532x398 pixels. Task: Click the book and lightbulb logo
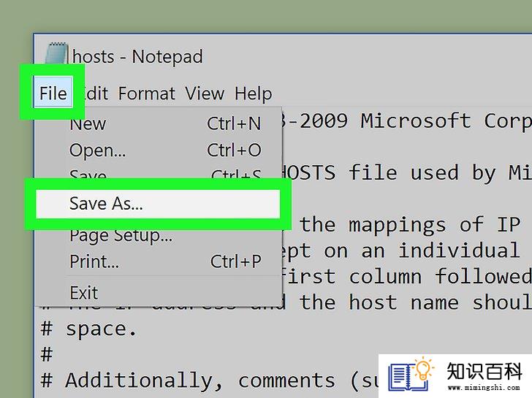[411, 375]
